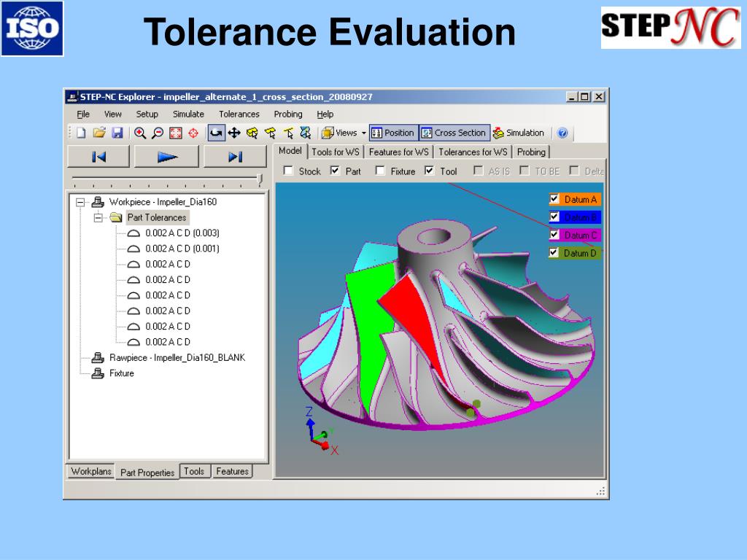The image size is (747, 560).
Task: Click the blue-green selection tool icon
Action: click(306, 133)
